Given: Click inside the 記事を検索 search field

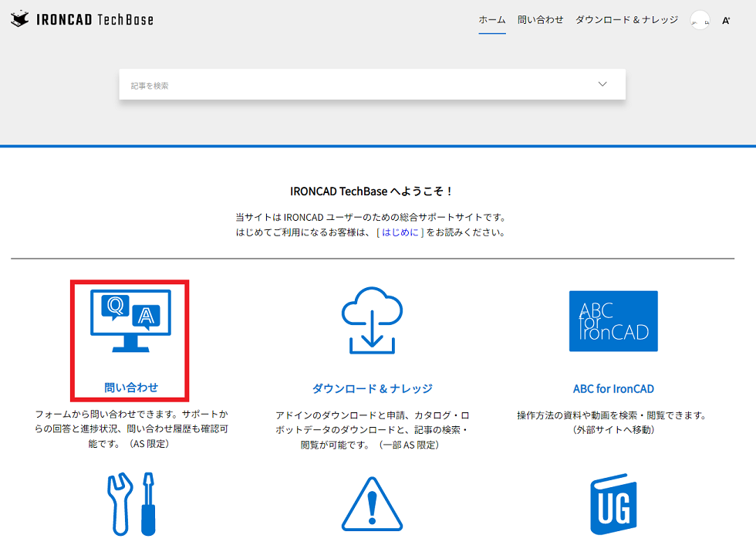Looking at the screenshot, I should [x=309, y=83].
